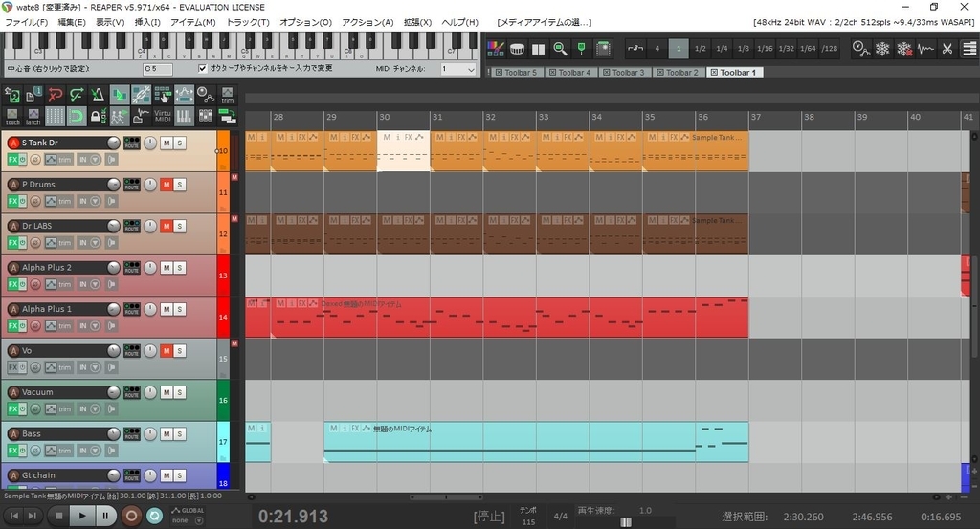The height and width of the screenshot is (529, 980).
Task: Unmute the Vo track
Action: pyautogui.click(x=167, y=351)
